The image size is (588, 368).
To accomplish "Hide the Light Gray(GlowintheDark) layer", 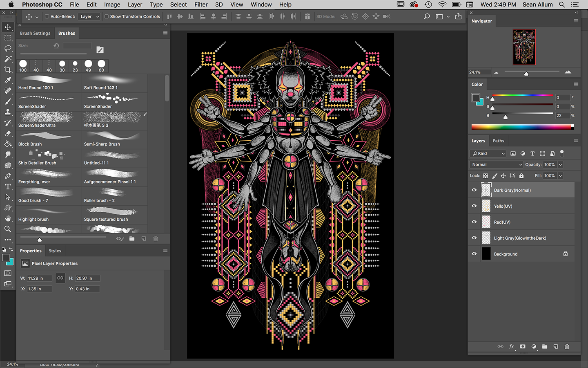I will 474,238.
